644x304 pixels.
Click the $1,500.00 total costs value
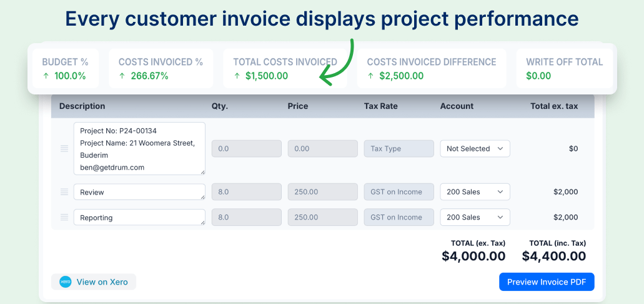(x=267, y=76)
